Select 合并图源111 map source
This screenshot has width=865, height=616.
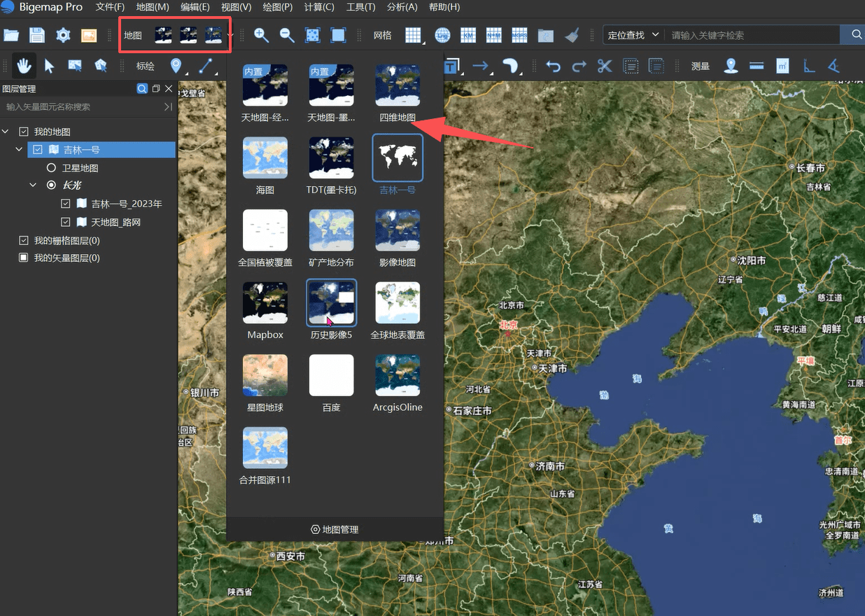pyautogui.click(x=265, y=456)
